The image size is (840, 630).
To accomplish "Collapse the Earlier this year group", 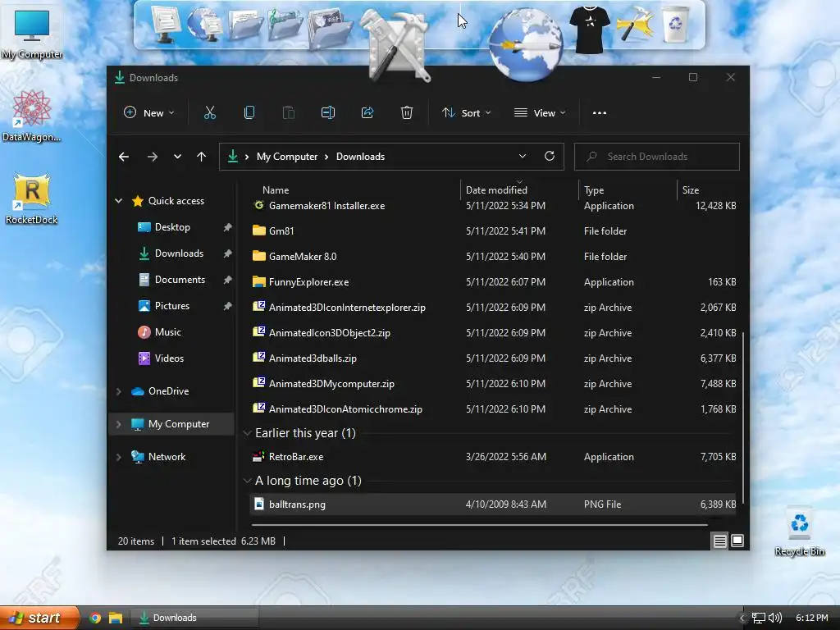I will coord(247,433).
